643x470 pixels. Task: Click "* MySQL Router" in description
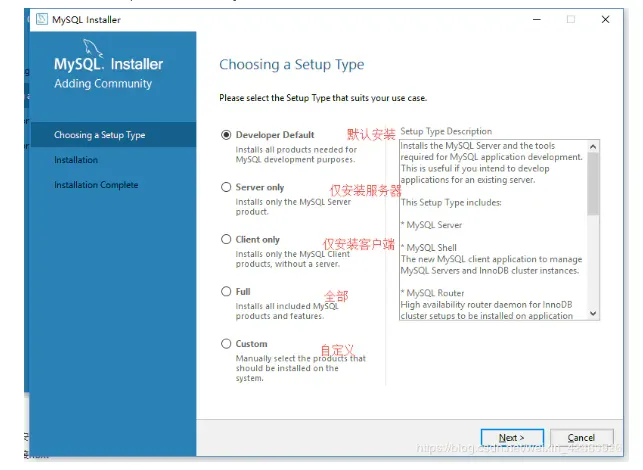(433, 293)
